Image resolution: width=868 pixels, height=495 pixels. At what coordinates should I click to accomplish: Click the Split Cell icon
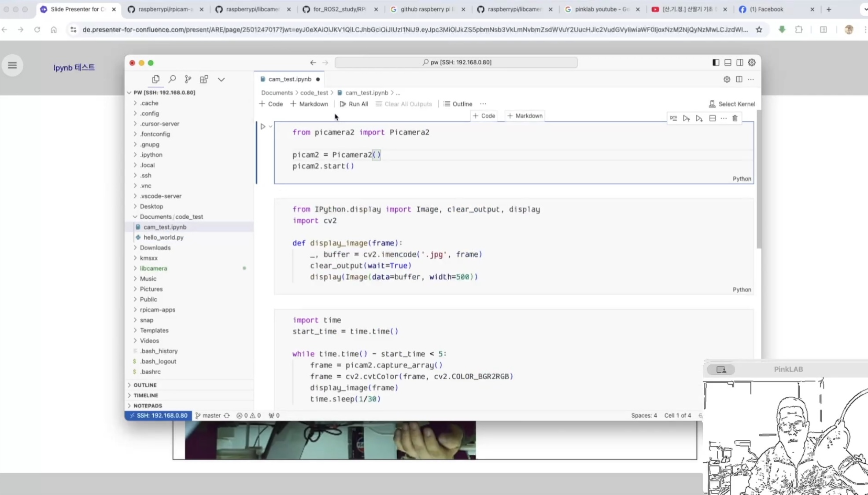pos(712,118)
